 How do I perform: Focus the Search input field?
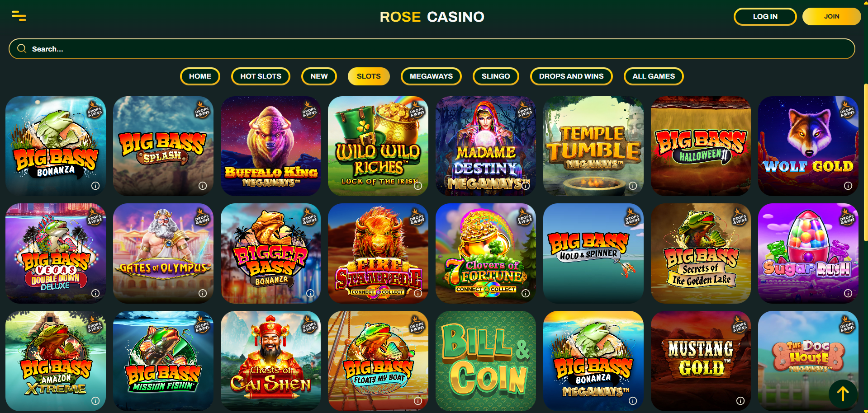coord(432,49)
